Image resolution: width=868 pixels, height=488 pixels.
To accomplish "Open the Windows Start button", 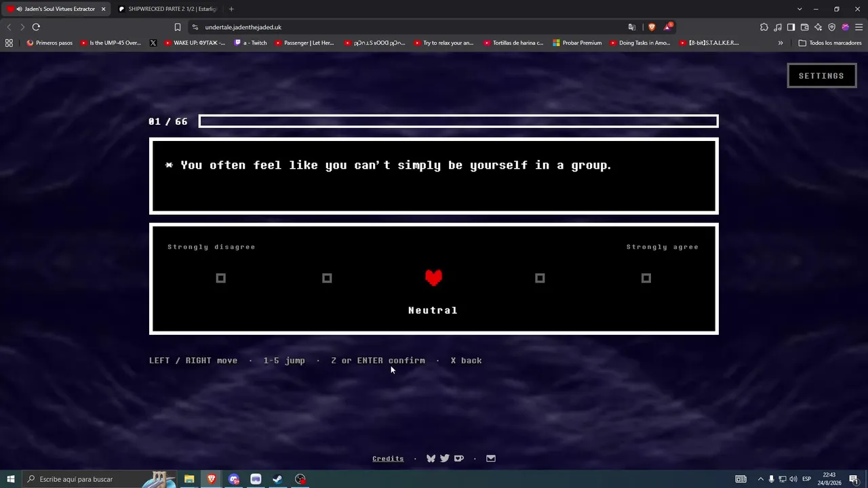I will pyautogui.click(x=10, y=479).
